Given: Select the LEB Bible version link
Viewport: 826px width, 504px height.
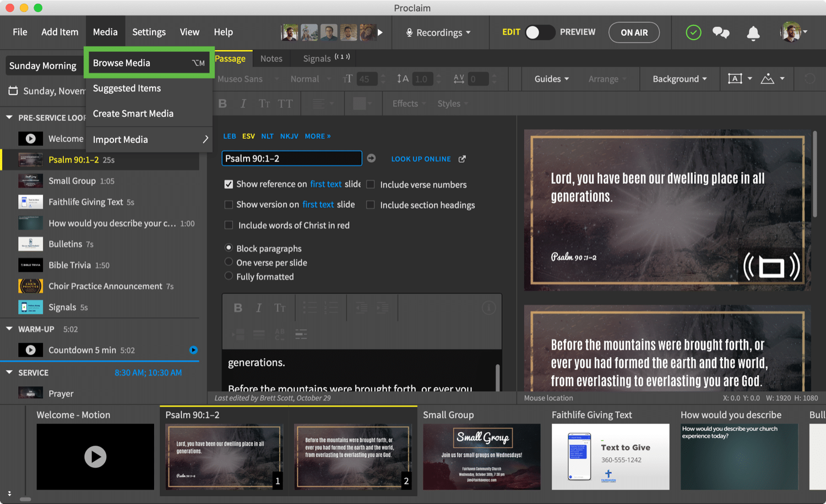Looking at the screenshot, I should (230, 136).
